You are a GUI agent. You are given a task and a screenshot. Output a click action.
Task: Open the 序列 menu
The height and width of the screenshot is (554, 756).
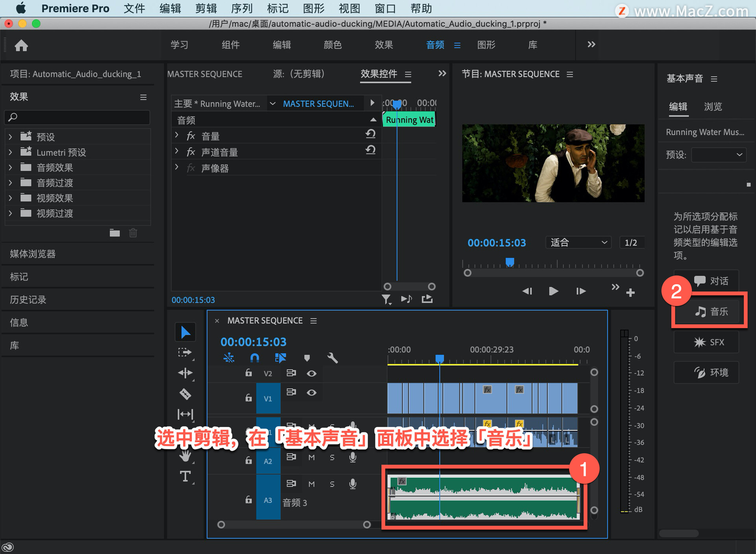pyautogui.click(x=242, y=8)
